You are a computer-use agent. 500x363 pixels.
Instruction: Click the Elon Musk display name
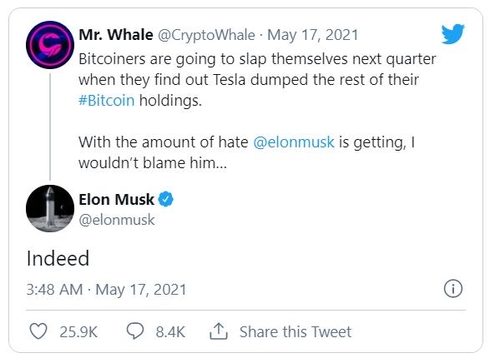117,199
